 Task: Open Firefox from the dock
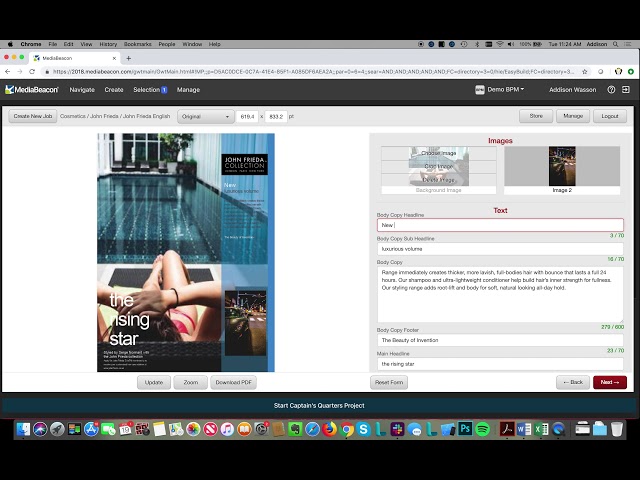click(329, 429)
